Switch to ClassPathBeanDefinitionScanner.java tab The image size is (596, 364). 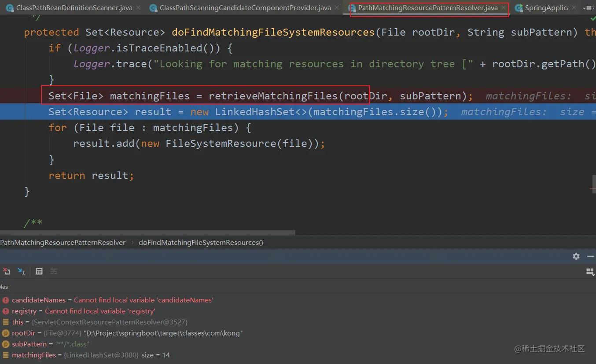click(x=74, y=8)
